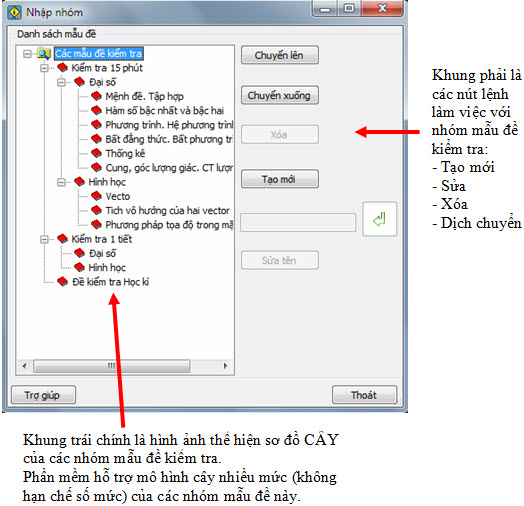Collapse the root Các mẫu đề kiểm tra node

pos(27,54)
